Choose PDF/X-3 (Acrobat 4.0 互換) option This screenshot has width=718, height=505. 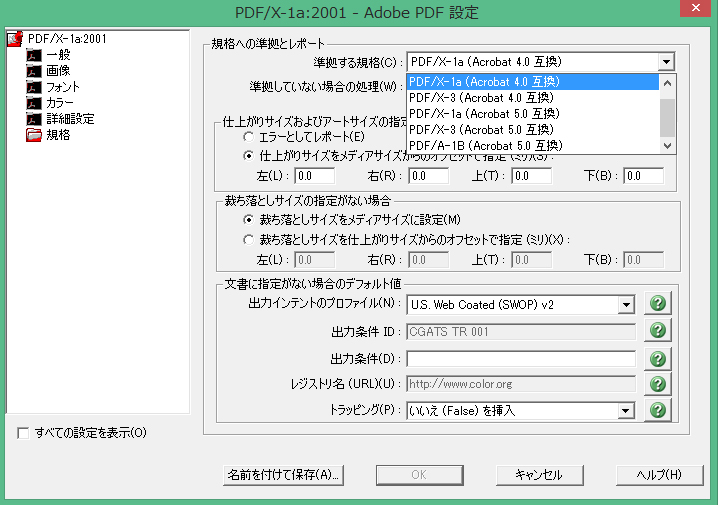point(533,98)
